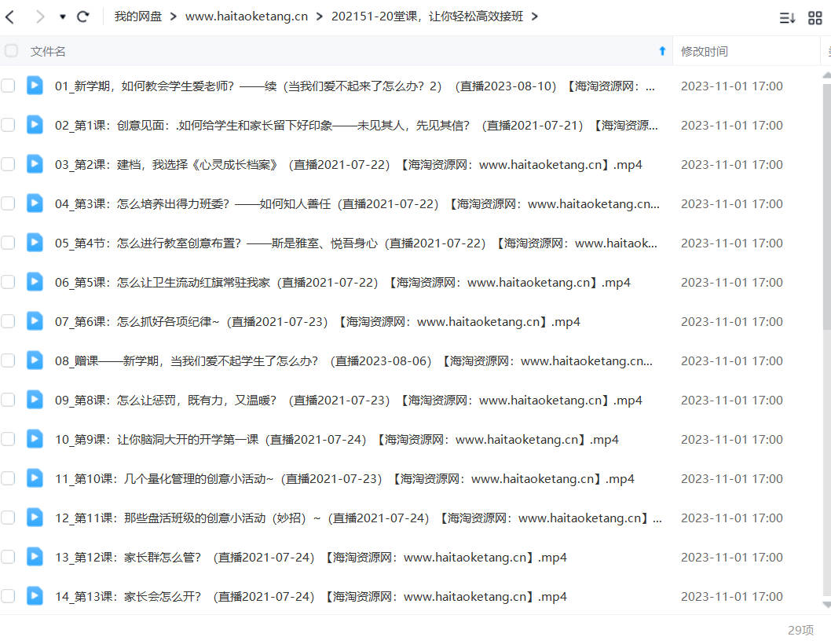Go forward with the right arrow icon
Image resolution: width=831 pixels, height=644 pixels.
(x=40, y=17)
